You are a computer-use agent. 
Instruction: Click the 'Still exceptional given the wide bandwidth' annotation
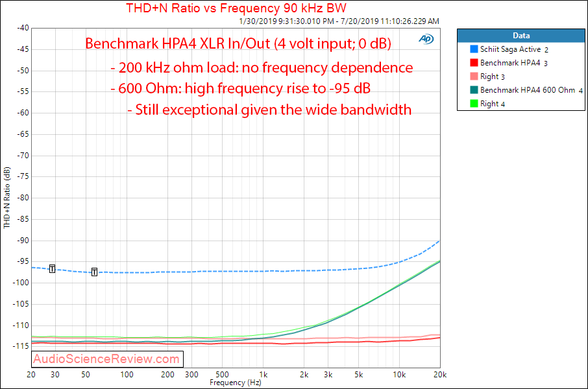(269, 110)
